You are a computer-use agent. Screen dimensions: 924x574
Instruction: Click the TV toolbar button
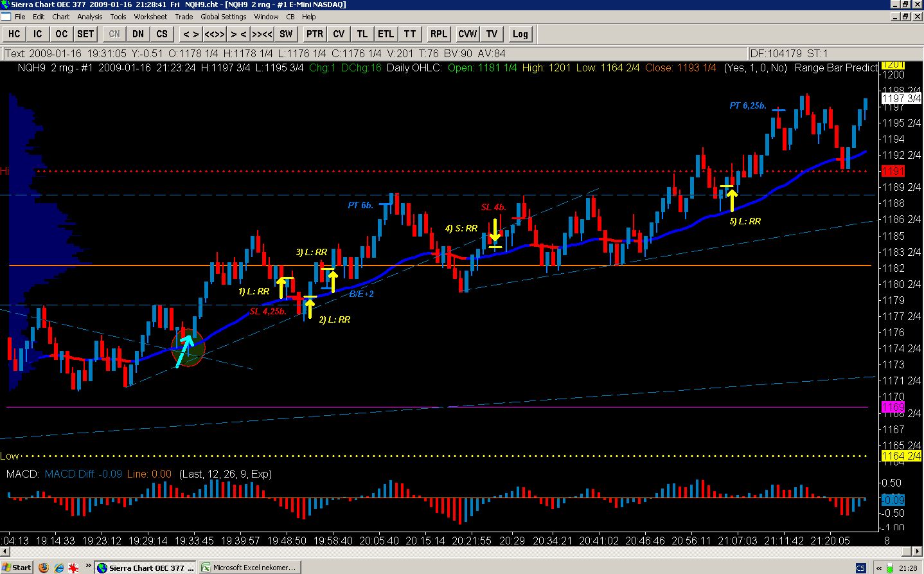[492, 34]
